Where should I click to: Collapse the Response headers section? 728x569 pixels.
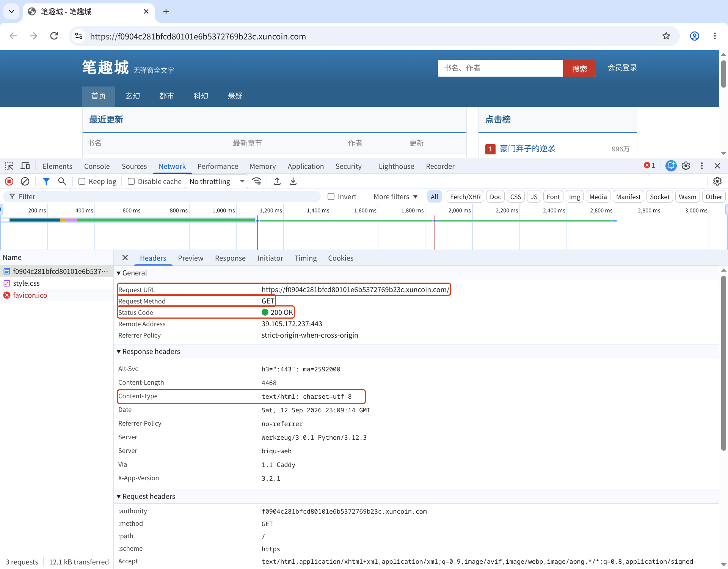pos(148,351)
